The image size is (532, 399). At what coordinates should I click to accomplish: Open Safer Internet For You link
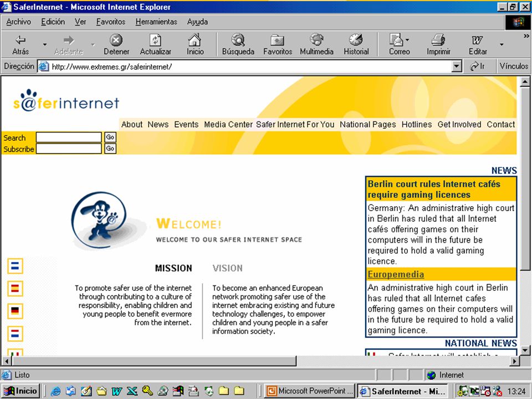(295, 125)
